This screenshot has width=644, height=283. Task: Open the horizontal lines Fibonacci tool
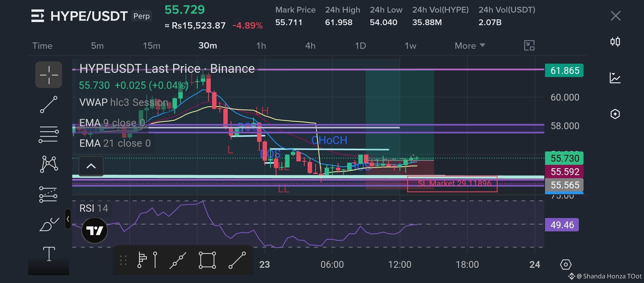click(x=49, y=134)
